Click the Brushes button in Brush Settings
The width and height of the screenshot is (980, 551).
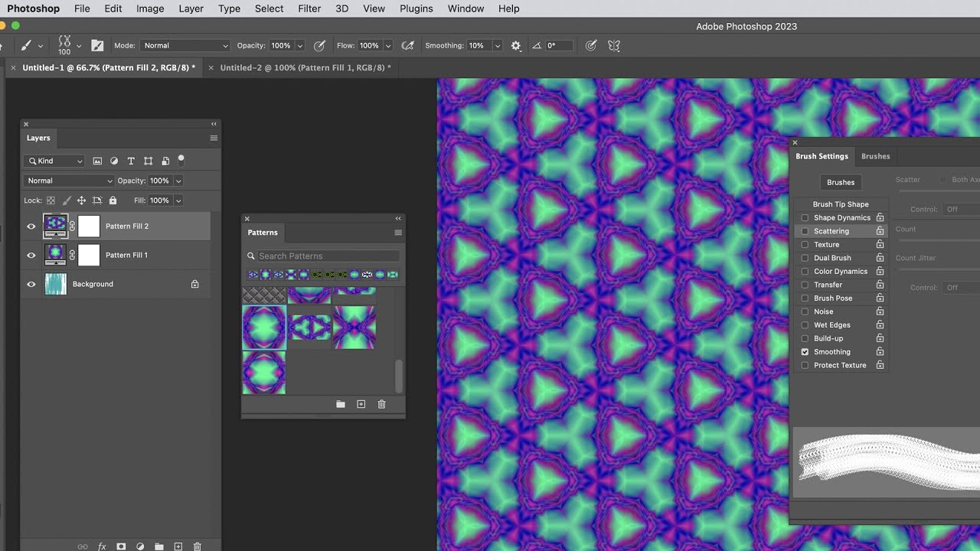click(x=841, y=182)
